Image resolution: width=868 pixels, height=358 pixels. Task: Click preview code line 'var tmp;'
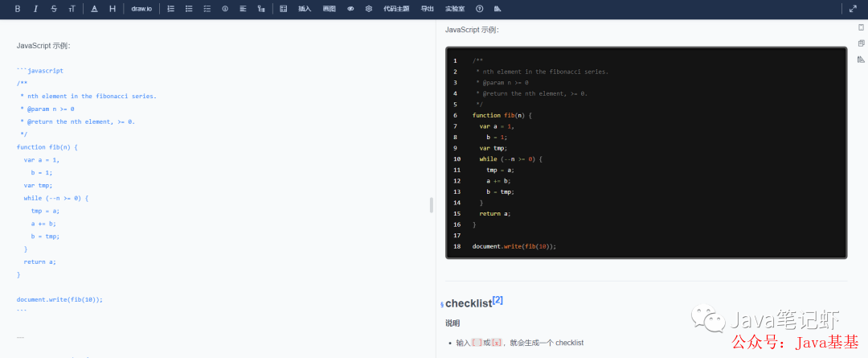pyautogui.click(x=493, y=148)
